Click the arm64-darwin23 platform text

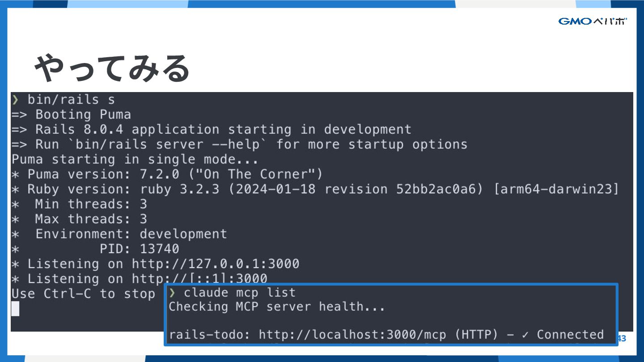(x=556, y=189)
